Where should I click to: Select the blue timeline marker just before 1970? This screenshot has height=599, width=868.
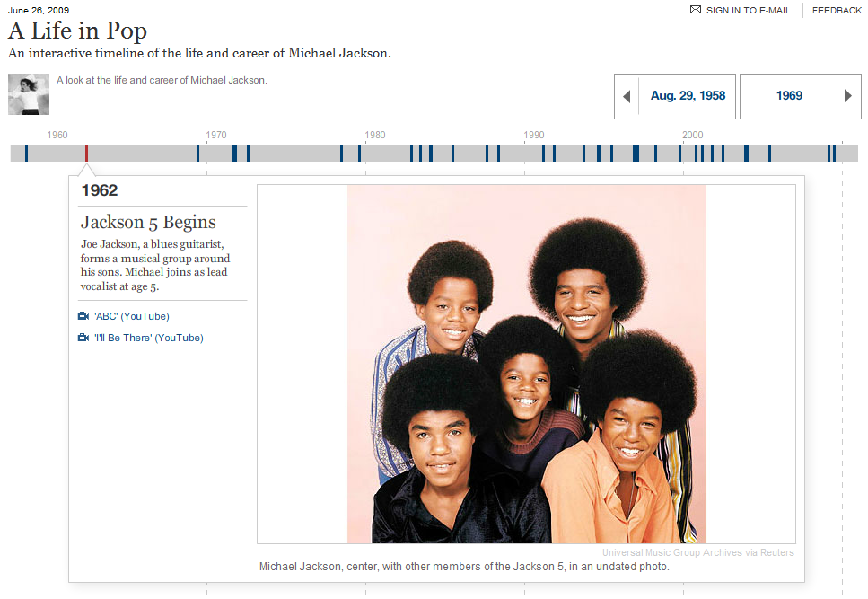point(197,154)
